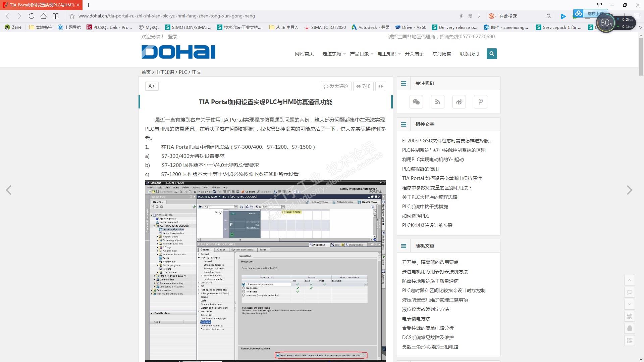Click the embedded TIA Portal screenshot image
Viewport: 644px width, 362px height.
[x=265, y=271]
